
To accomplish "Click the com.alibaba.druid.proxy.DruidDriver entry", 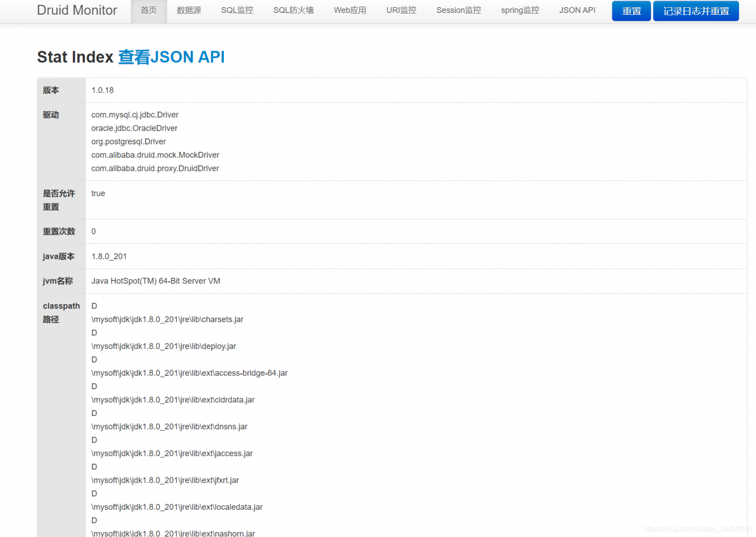I will (155, 168).
